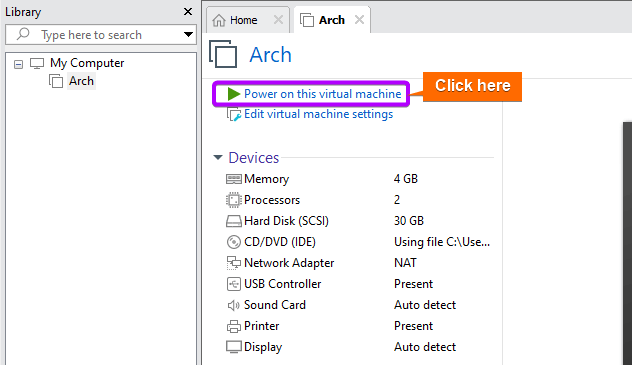Close the Home tab
This screenshot has width=632, height=365.
(278, 19)
